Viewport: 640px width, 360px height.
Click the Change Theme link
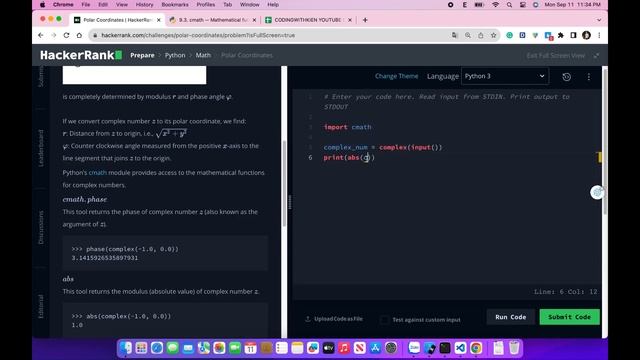point(396,76)
